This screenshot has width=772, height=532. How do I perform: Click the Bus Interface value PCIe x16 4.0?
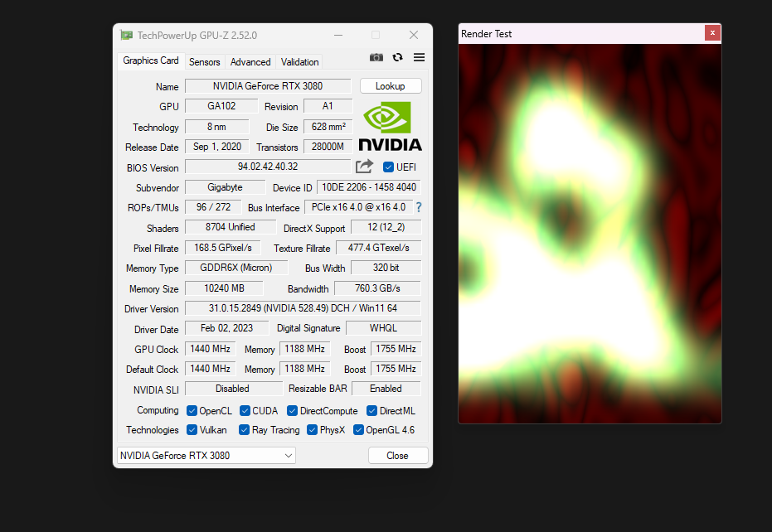pyautogui.click(x=358, y=207)
